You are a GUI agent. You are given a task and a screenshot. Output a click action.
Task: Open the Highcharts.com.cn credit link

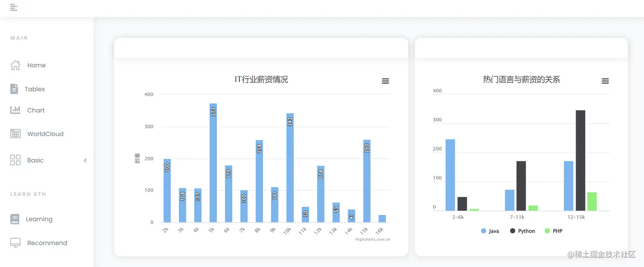click(x=373, y=239)
